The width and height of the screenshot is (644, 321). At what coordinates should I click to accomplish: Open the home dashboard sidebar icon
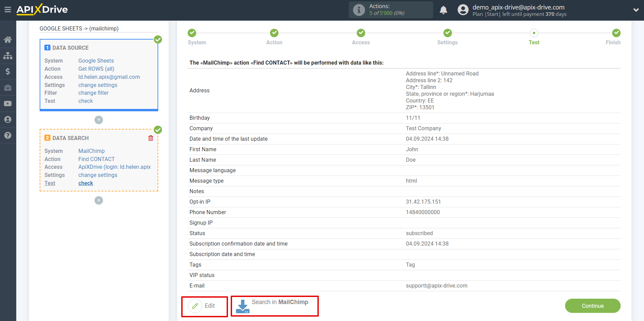(8, 40)
